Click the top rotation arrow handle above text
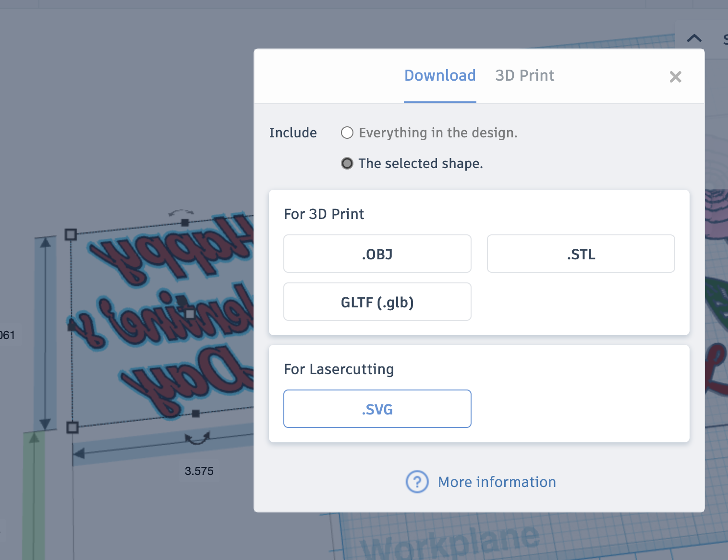This screenshot has width=728, height=560. (181, 212)
